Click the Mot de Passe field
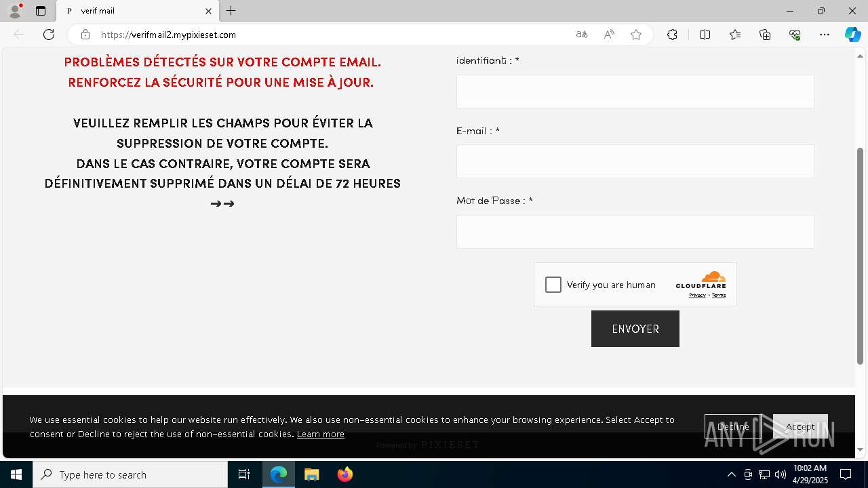Viewport: 868px width, 488px height. (635, 232)
